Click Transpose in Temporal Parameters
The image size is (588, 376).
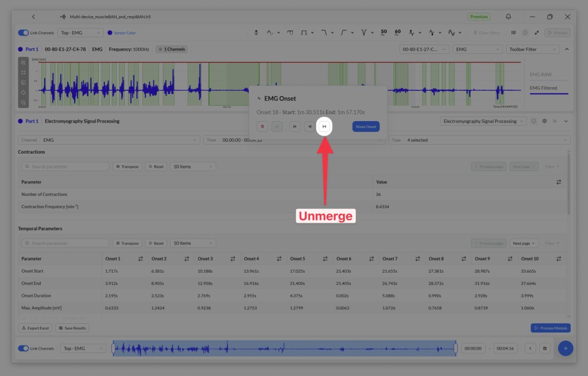127,243
